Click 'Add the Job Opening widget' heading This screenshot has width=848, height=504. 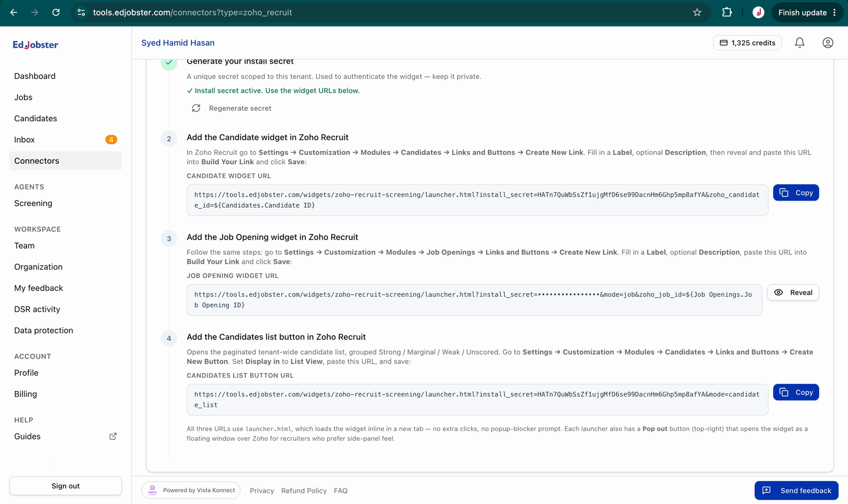click(272, 237)
